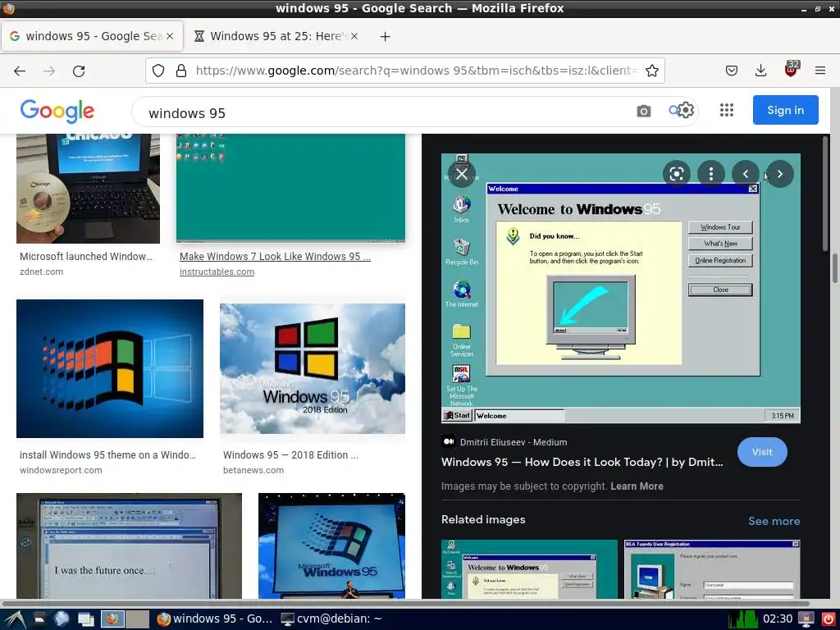Click the uBlock extension icon showing 32
840x630 pixels.
tap(792, 70)
